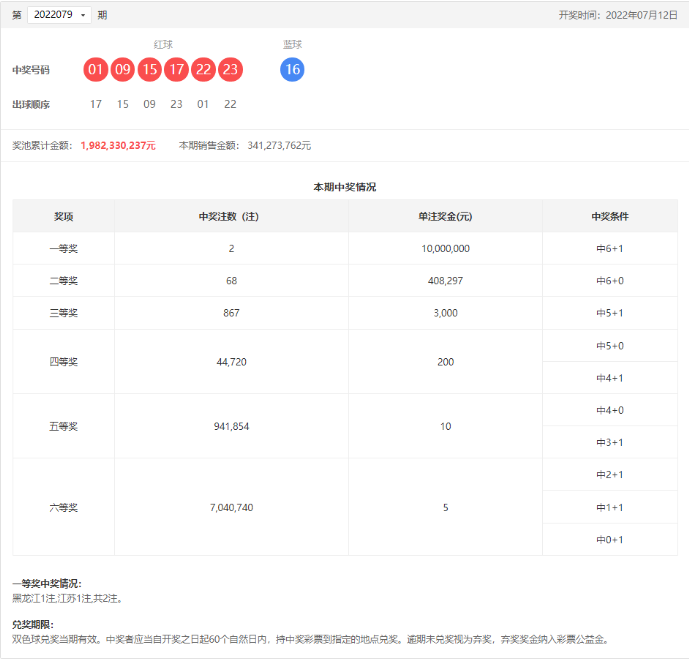This screenshot has width=689, height=660.
Task: Click first prize bonus 10,000,000
Action: (x=446, y=249)
